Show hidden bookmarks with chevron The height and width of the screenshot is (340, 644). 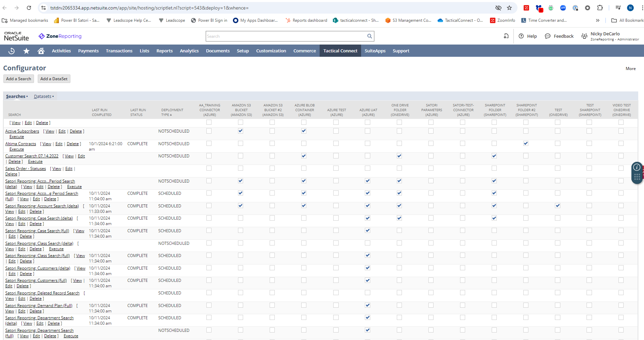tap(598, 20)
